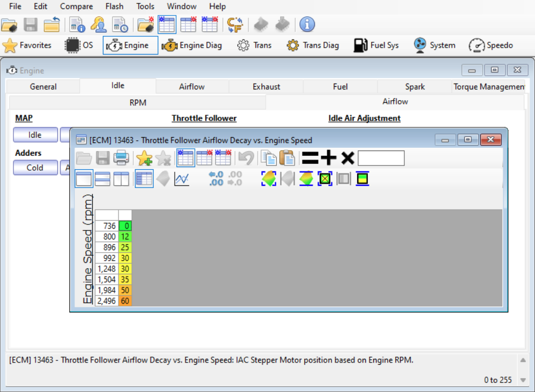Open the Flash menu
Viewport: 535px width, 392px height.
[x=114, y=6]
